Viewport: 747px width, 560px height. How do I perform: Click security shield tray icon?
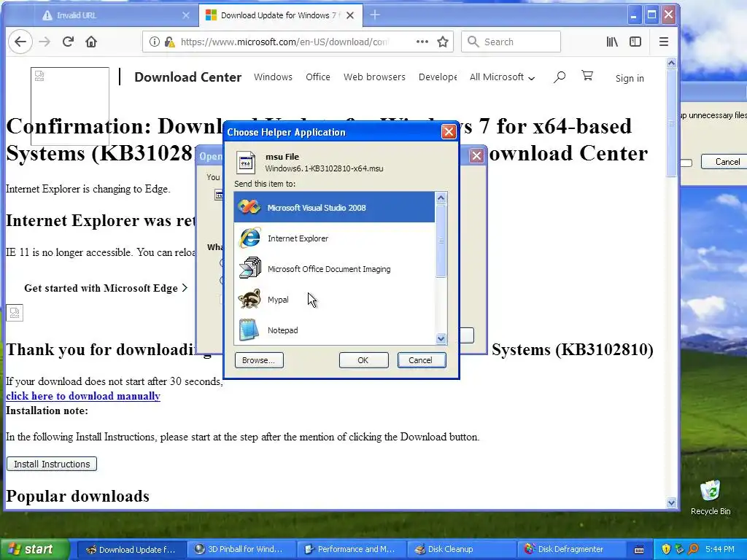pyautogui.click(x=666, y=549)
